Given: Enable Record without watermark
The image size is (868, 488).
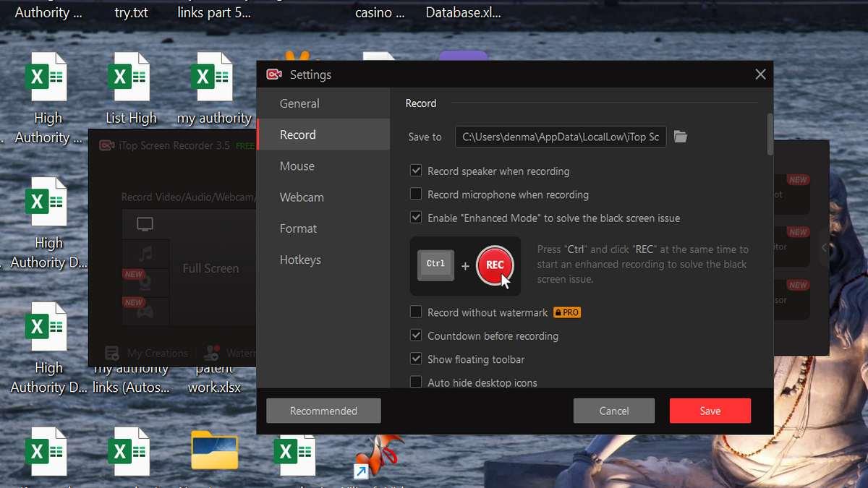Looking at the screenshot, I should [x=416, y=312].
